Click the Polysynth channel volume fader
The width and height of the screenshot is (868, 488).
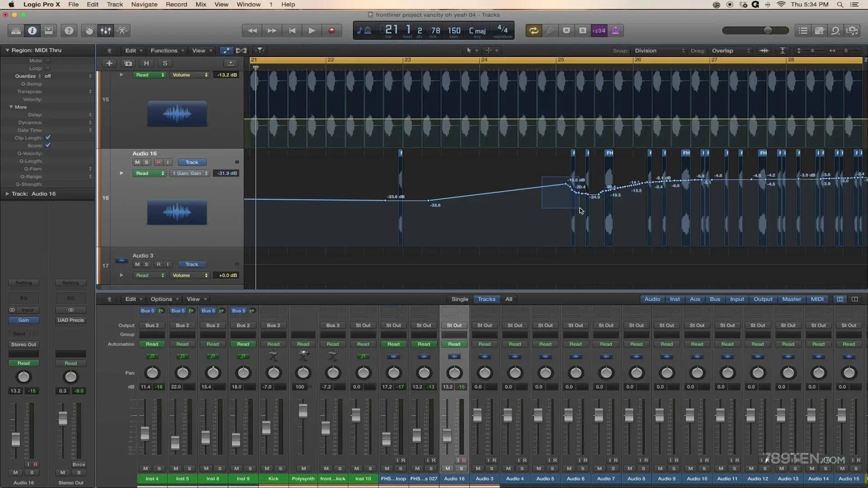pyautogui.click(x=303, y=410)
